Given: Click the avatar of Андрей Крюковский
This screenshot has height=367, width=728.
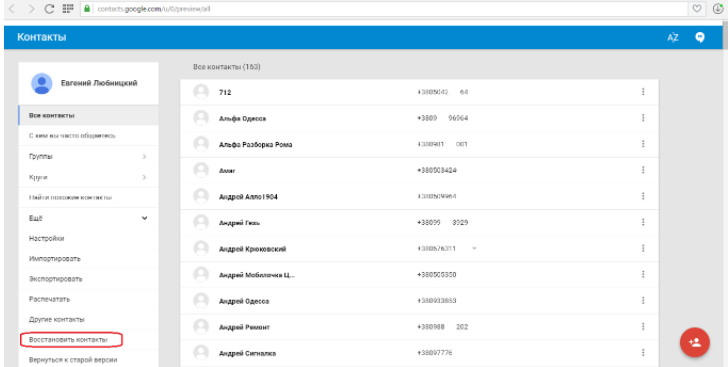Looking at the screenshot, I should pos(201,249).
